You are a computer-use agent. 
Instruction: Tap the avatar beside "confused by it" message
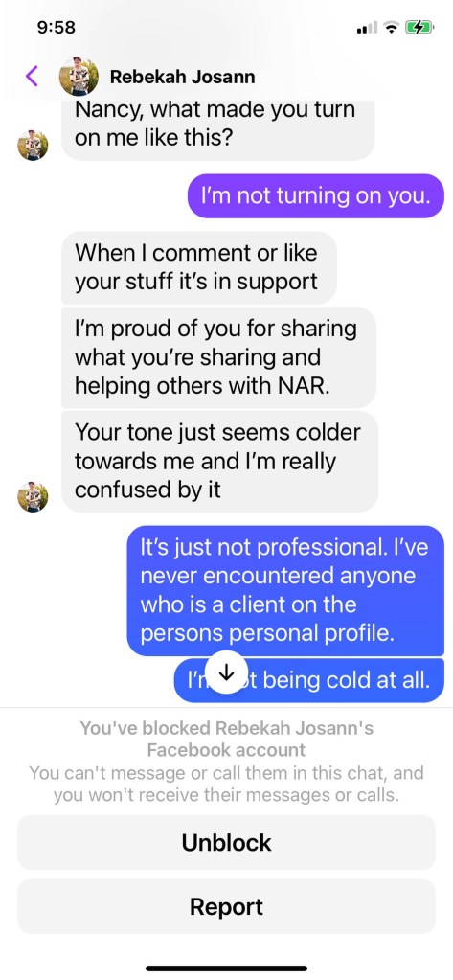click(33, 497)
